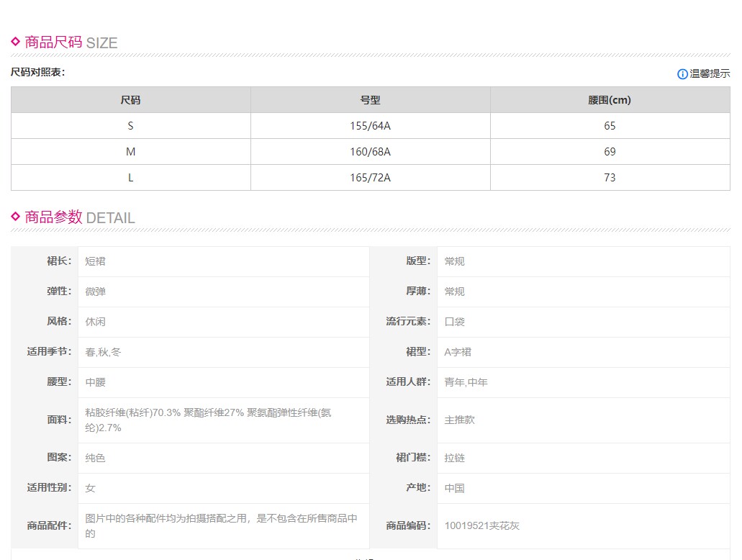Image resolution: width=742 pixels, height=560 pixels.
Task: Click the info icon beside 温馨提示
Action: pos(682,74)
